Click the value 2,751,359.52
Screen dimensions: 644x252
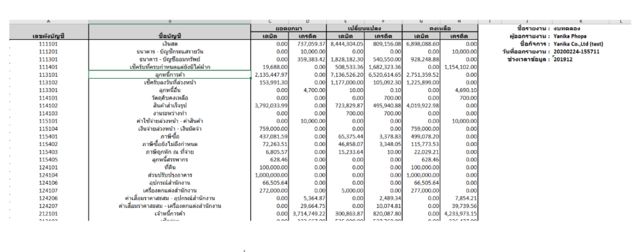[x=422, y=74]
